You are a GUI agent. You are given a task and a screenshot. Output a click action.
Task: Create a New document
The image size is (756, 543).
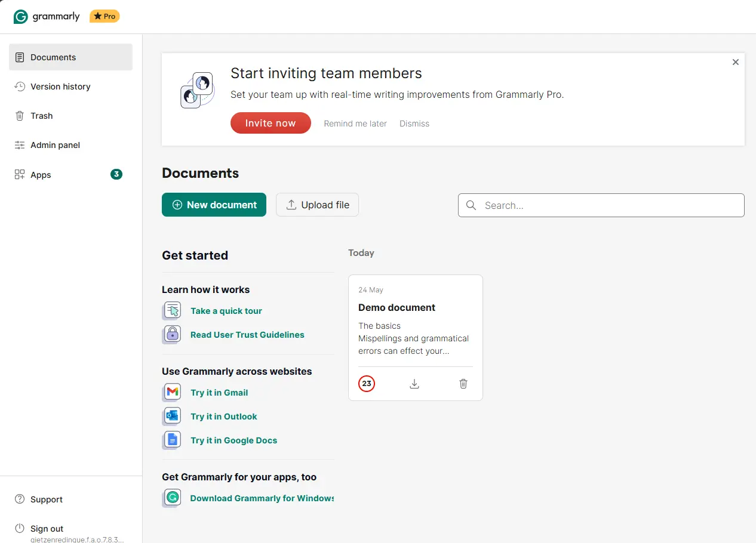pyautogui.click(x=214, y=205)
